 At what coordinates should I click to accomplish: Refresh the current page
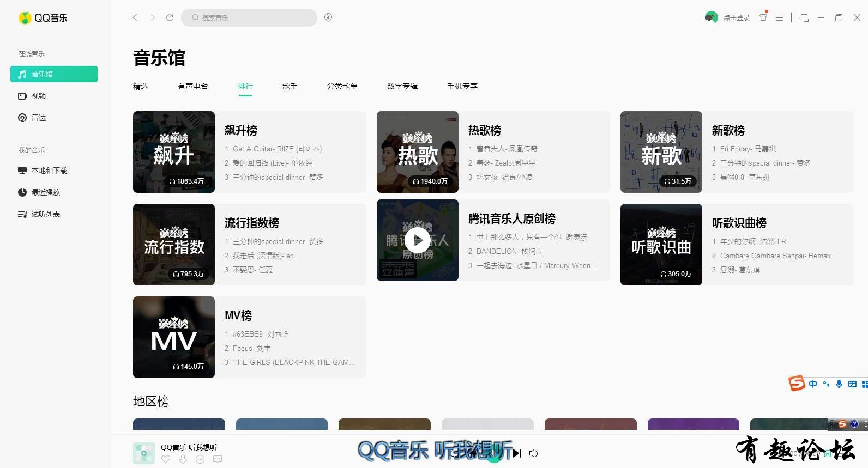tap(170, 17)
